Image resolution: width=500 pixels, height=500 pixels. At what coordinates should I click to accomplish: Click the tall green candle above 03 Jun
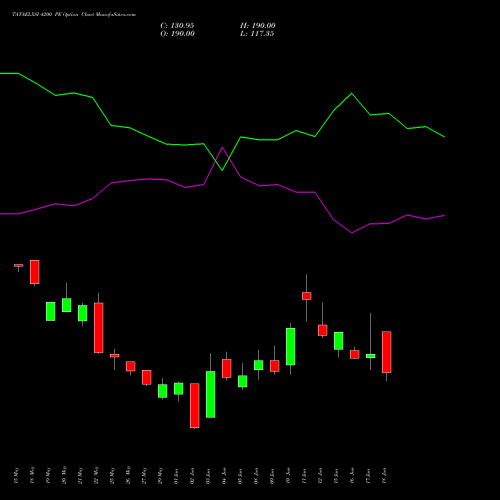pyautogui.click(x=211, y=394)
